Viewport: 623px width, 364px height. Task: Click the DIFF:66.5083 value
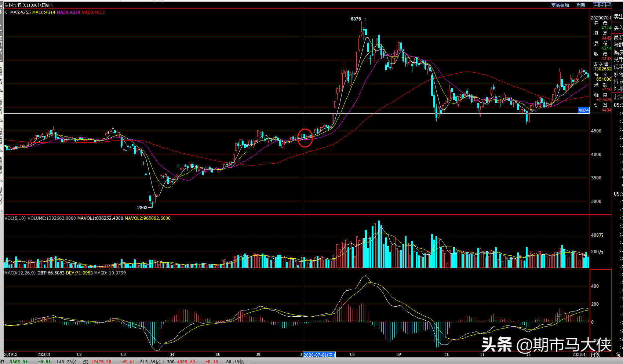51,273
